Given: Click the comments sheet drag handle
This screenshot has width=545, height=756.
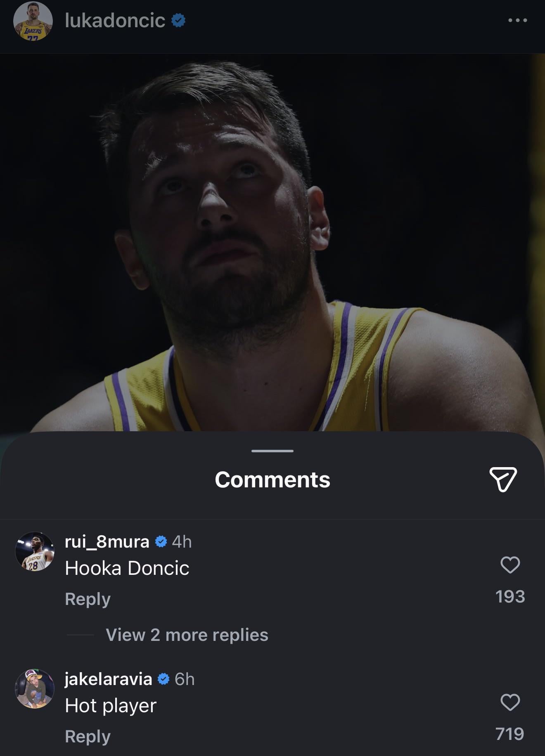Looking at the screenshot, I should tap(272, 451).
